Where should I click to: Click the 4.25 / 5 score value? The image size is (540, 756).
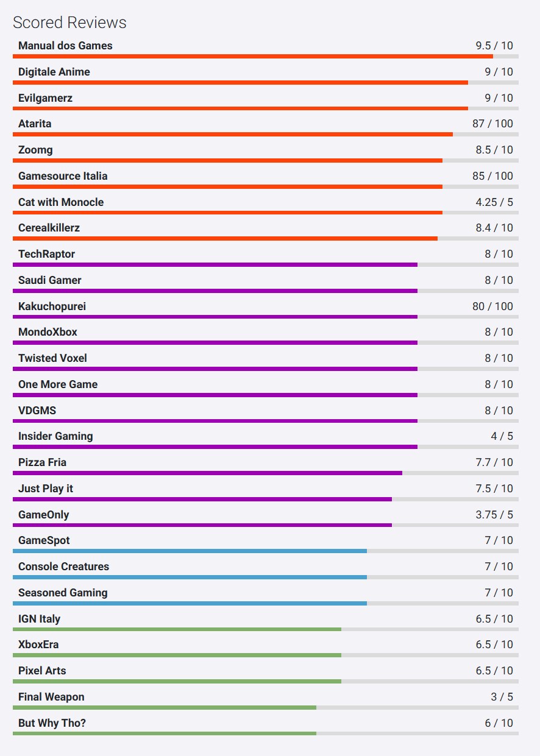(x=494, y=202)
